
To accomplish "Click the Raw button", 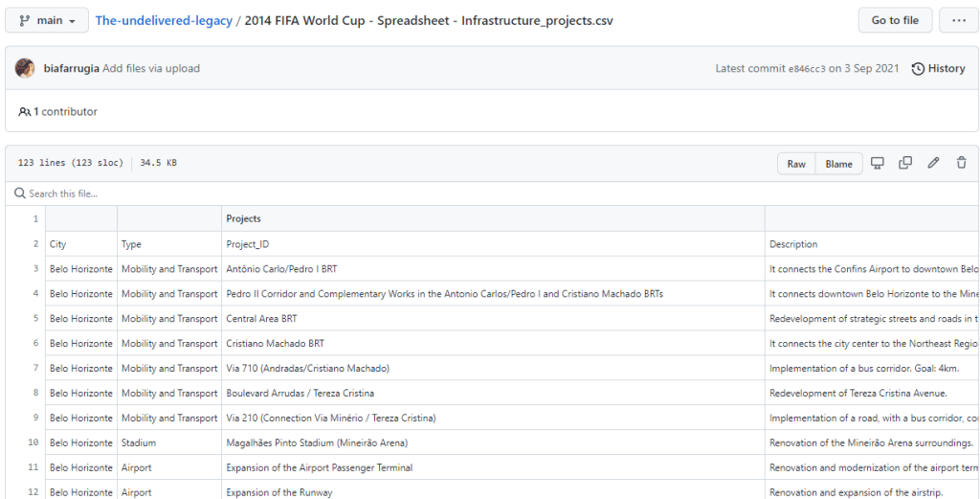I will (x=796, y=164).
